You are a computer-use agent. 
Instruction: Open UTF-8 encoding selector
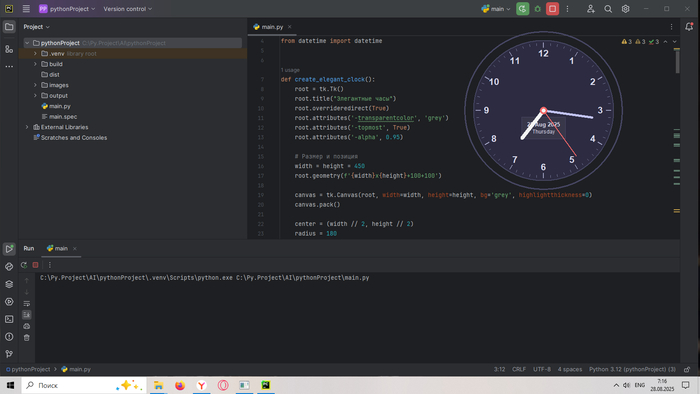coord(542,369)
